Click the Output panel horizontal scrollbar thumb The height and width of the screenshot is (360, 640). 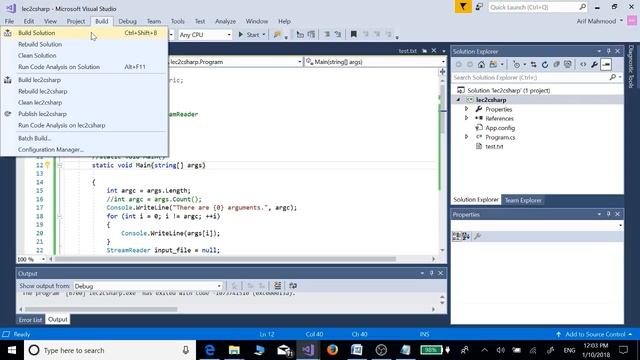[101, 309]
